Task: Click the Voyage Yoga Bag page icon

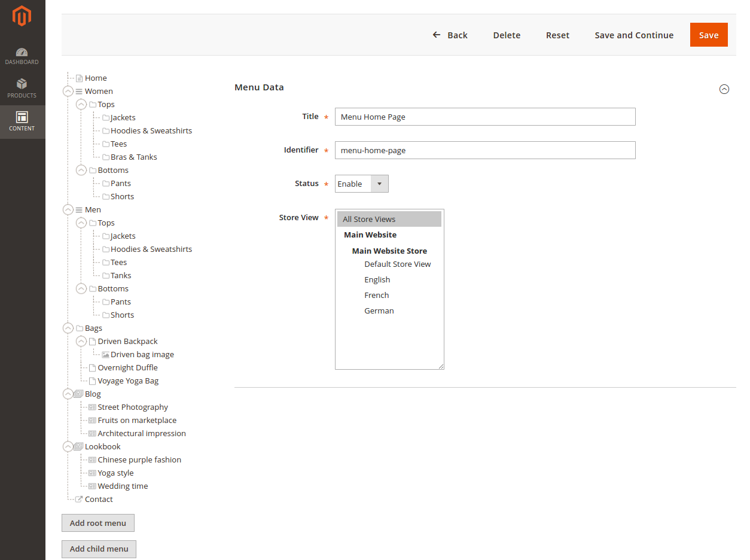Action: click(92, 381)
